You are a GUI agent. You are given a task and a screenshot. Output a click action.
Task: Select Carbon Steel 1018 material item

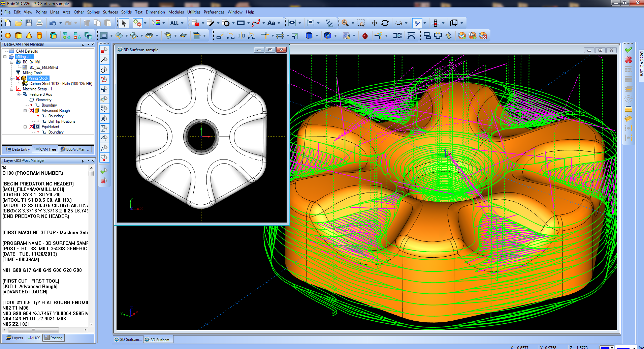point(61,84)
